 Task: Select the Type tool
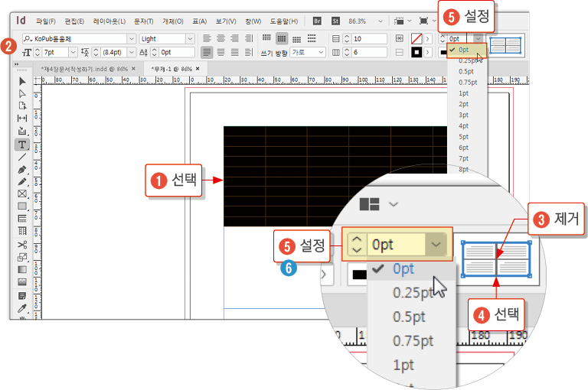(x=22, y=145)
